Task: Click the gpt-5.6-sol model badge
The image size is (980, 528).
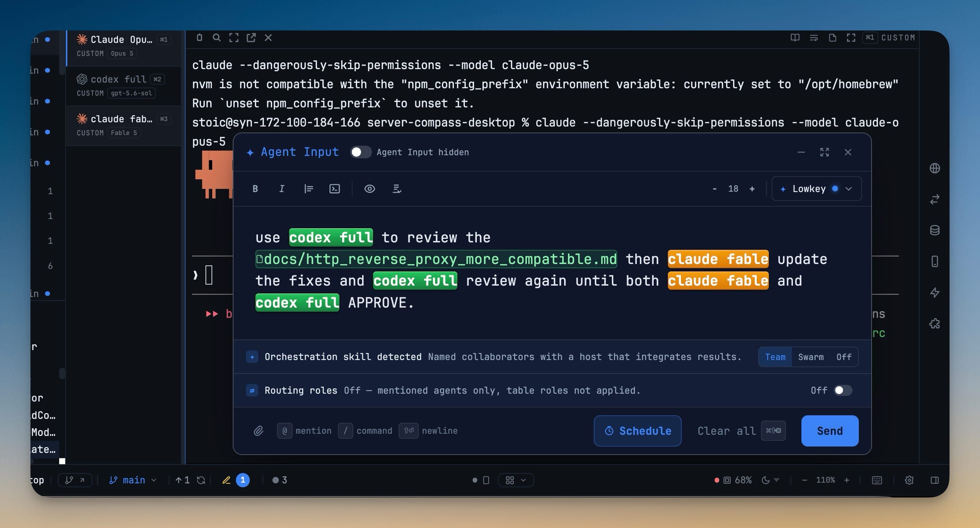Action: pyautogui.click(x=131, y=93)
